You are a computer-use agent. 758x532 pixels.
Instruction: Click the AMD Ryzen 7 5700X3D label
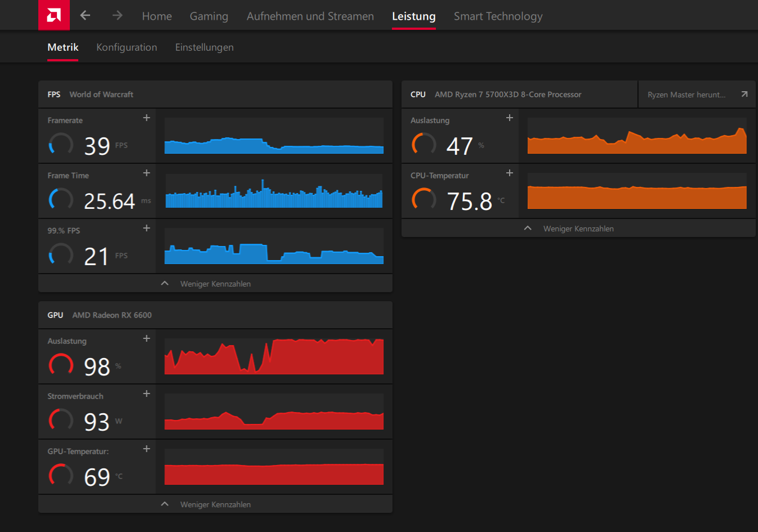coord(508,95)
